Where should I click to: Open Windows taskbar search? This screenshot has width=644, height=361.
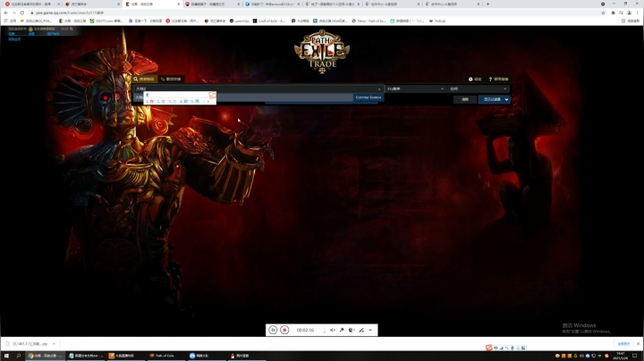18,356
